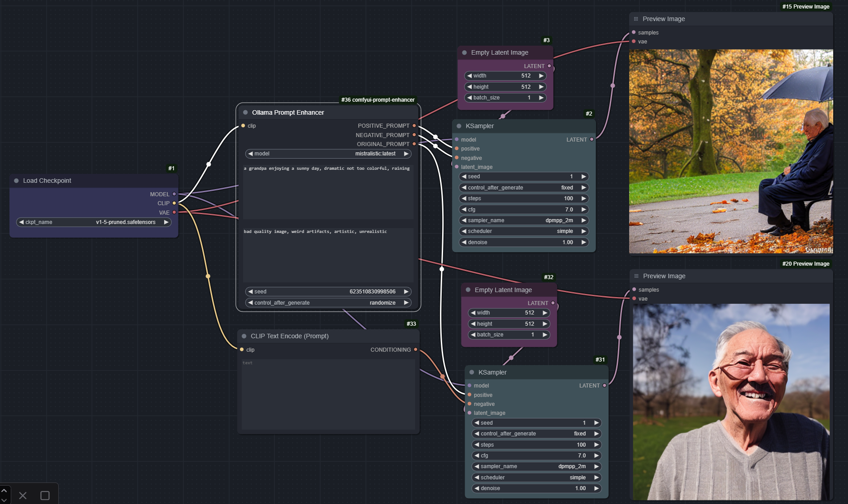Toggle collapse dot on Empty Latent Image #32
This screenshot has height=504, width=848.
pyautogui.click(x=468, y=290)
